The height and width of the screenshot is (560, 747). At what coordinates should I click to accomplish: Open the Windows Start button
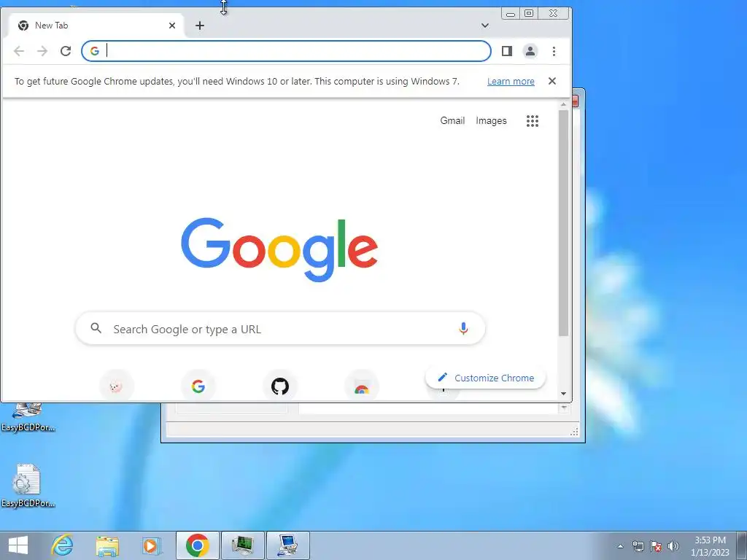click(x=18, y=545)
